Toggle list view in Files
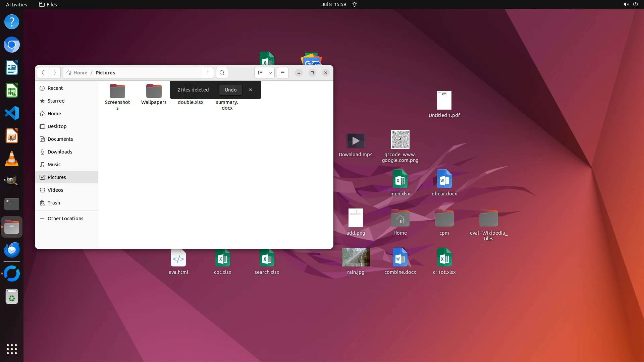The image size is (644, 362). coord(260,73)
